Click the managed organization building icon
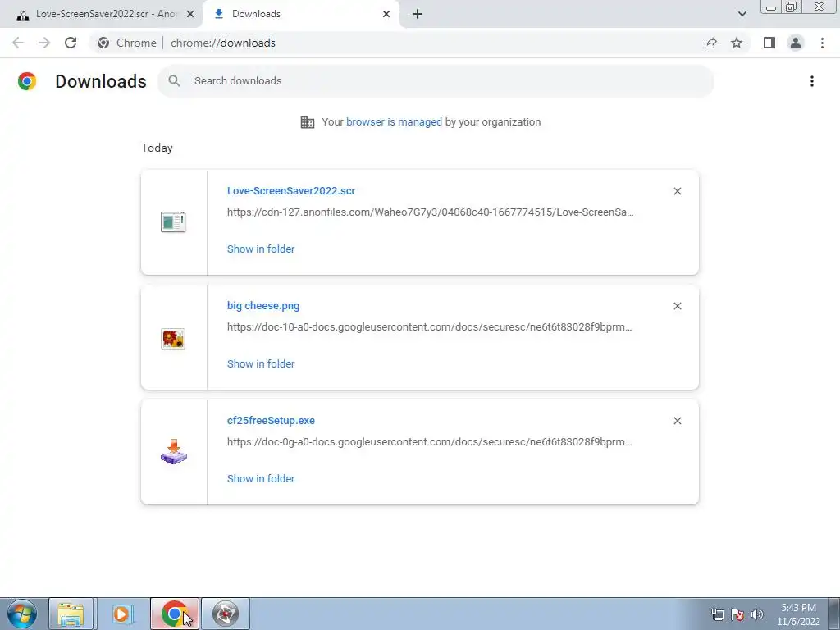Screen dimensions: 840x630 (307, 122)
